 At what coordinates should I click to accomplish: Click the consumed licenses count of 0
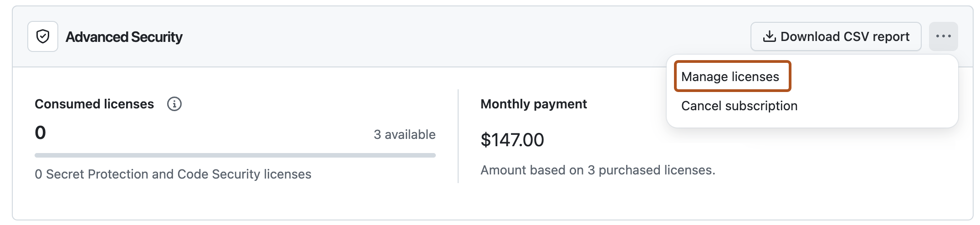pyautogui.click(x=41, y=133)
